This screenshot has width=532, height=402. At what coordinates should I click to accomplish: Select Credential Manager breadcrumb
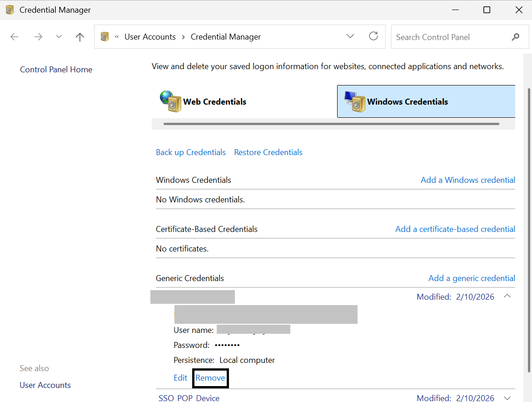click(x=226, y=37)
